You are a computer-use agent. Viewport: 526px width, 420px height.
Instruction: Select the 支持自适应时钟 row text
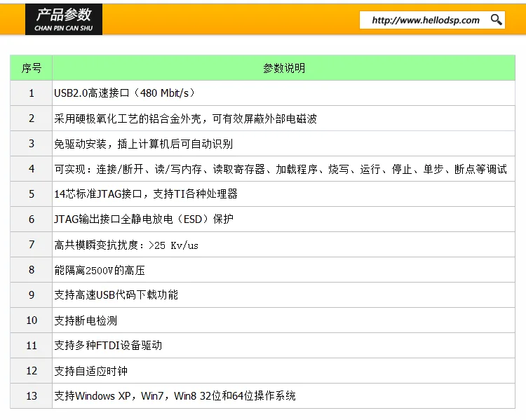coord(90,371)
